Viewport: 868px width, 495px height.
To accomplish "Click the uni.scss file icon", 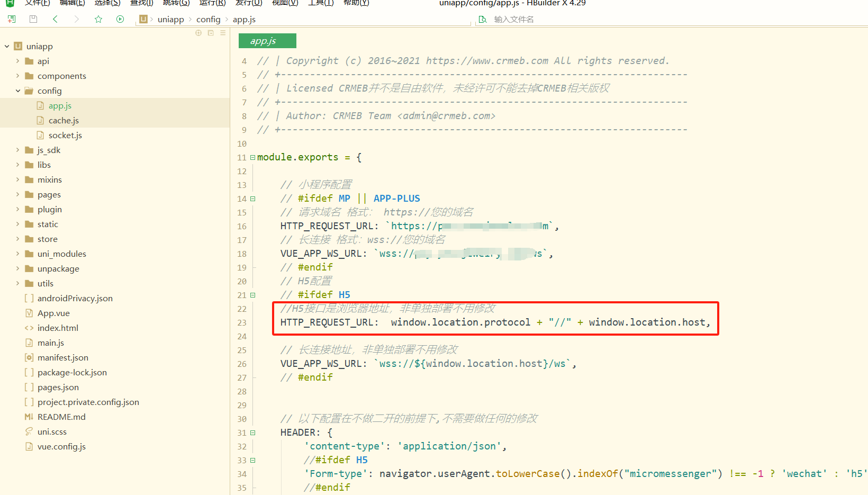I will [x=29, y=431].
